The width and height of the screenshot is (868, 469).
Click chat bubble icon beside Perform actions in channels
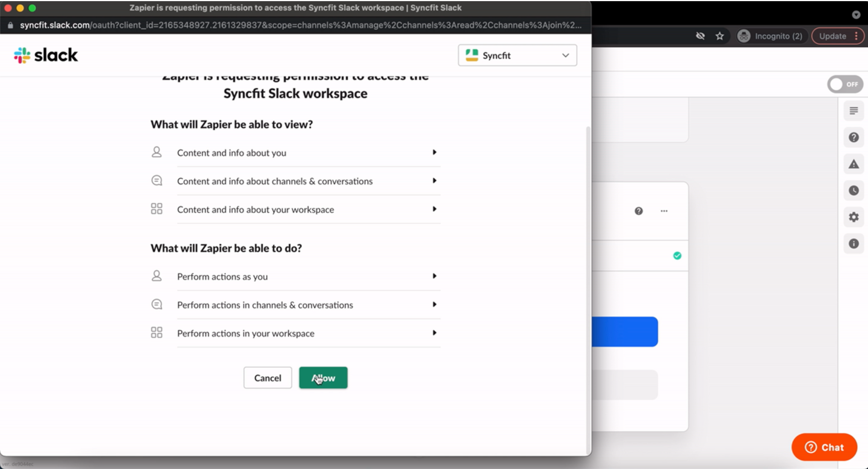point(156,304)
